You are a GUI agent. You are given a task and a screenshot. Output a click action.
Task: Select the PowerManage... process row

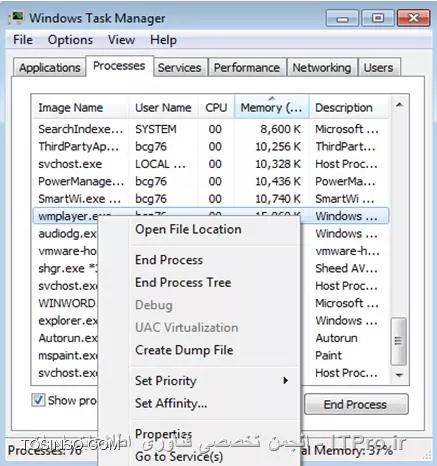pos(211,181)
